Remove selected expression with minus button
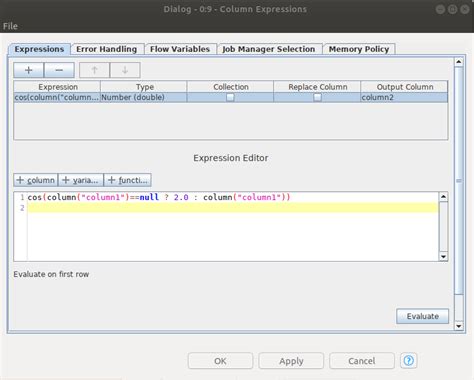 [59, 70]
